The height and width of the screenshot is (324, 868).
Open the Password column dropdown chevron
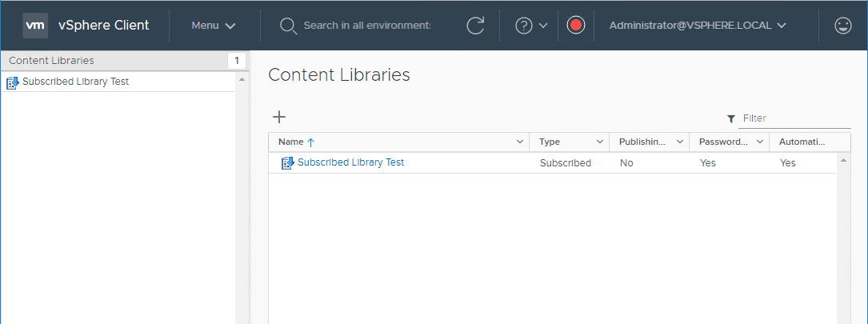pyautogui.click(x=760, y=142)
